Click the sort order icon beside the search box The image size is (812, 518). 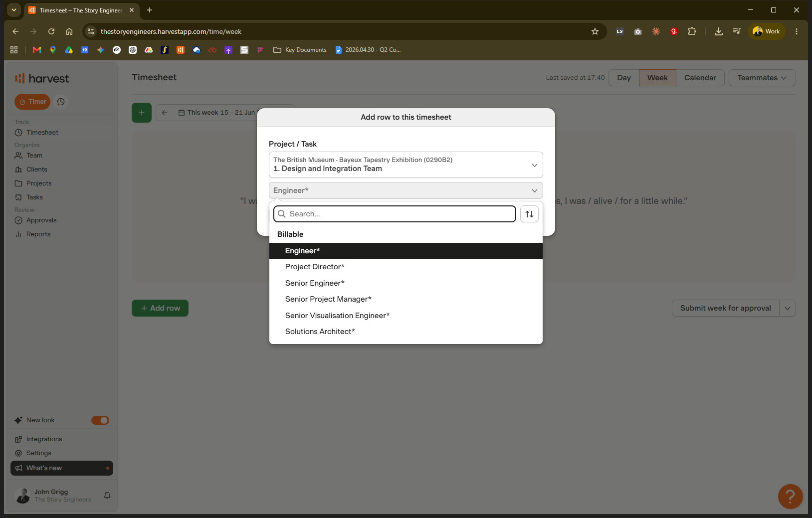pyautogui.click(x=529, y=214)
